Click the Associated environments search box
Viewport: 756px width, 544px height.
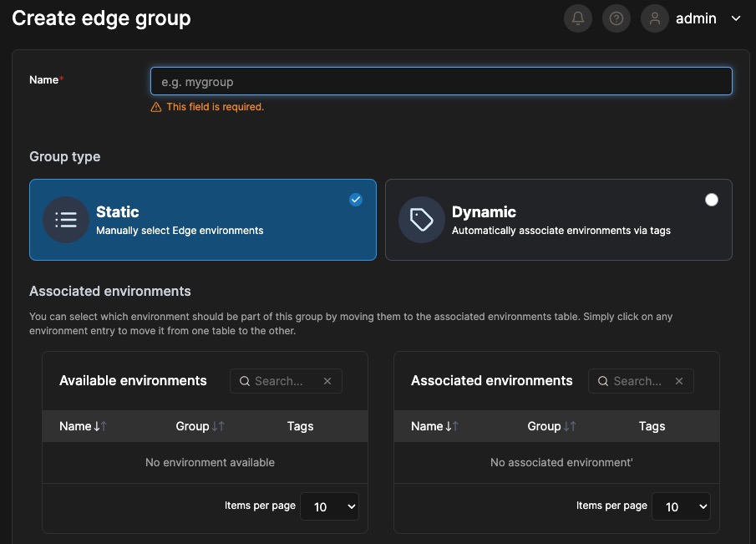(639, 380)
